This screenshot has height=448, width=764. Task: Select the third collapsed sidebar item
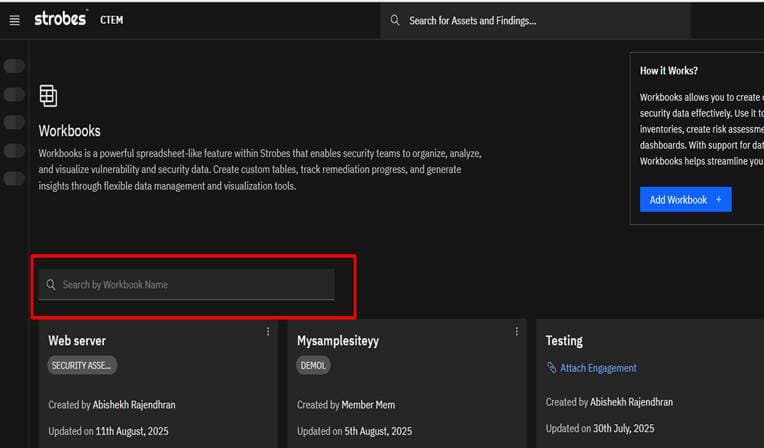tap(14, 122)
